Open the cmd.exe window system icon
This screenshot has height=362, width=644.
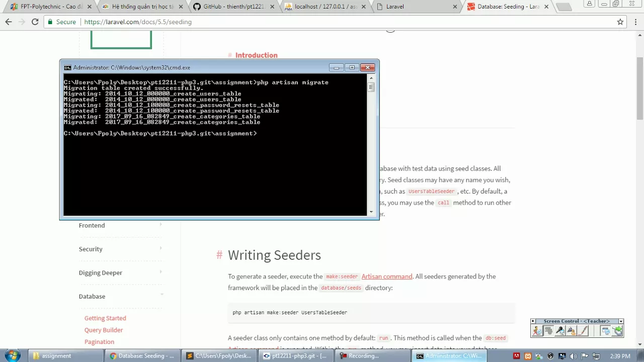point(67,67)
